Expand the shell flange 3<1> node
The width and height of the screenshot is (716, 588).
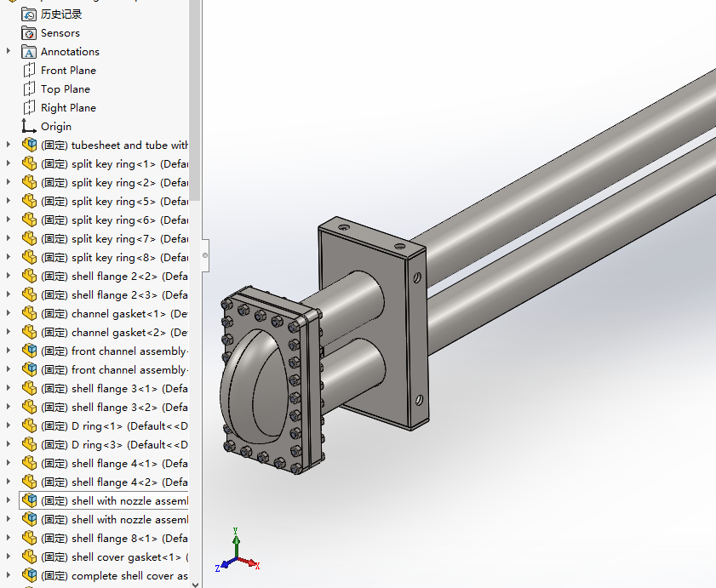tap(9, 388)
